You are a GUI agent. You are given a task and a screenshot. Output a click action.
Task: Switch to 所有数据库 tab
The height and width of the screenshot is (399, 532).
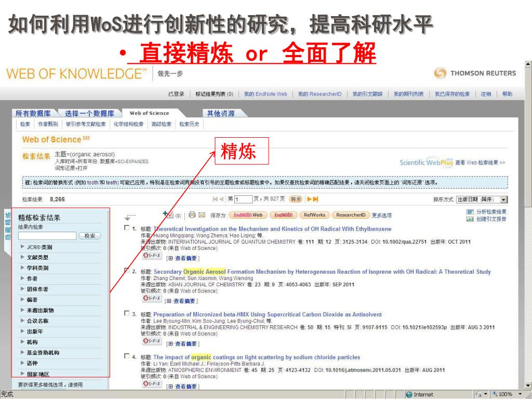tap(33, 113)
